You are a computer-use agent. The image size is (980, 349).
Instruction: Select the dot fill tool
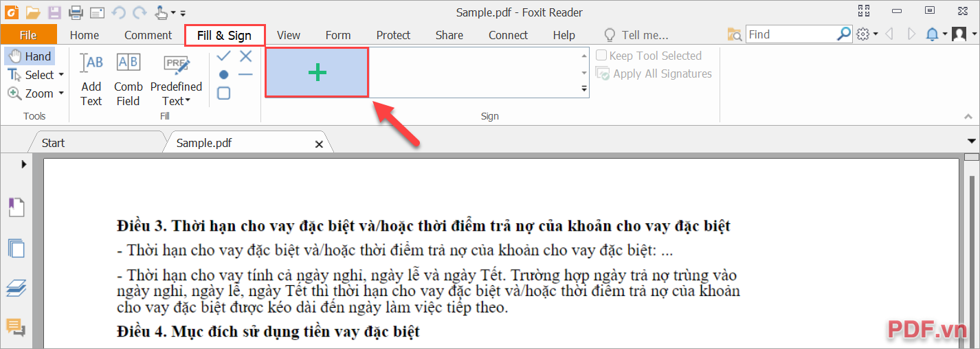tap(224, 74)
